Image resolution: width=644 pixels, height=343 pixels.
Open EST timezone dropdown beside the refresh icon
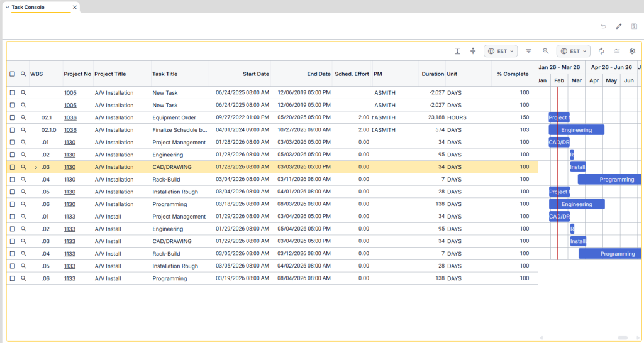(x=573, y=51)
